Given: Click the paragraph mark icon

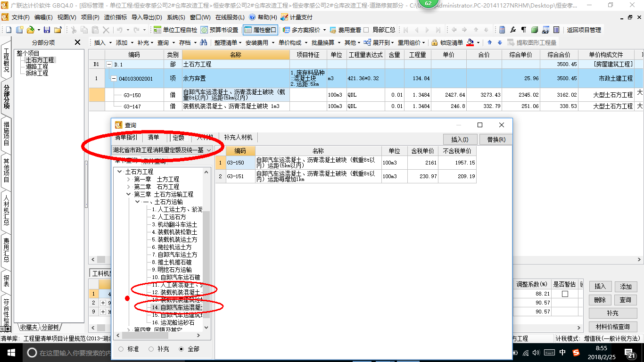Looking at the screenshot, I should [x=523, y=30].
